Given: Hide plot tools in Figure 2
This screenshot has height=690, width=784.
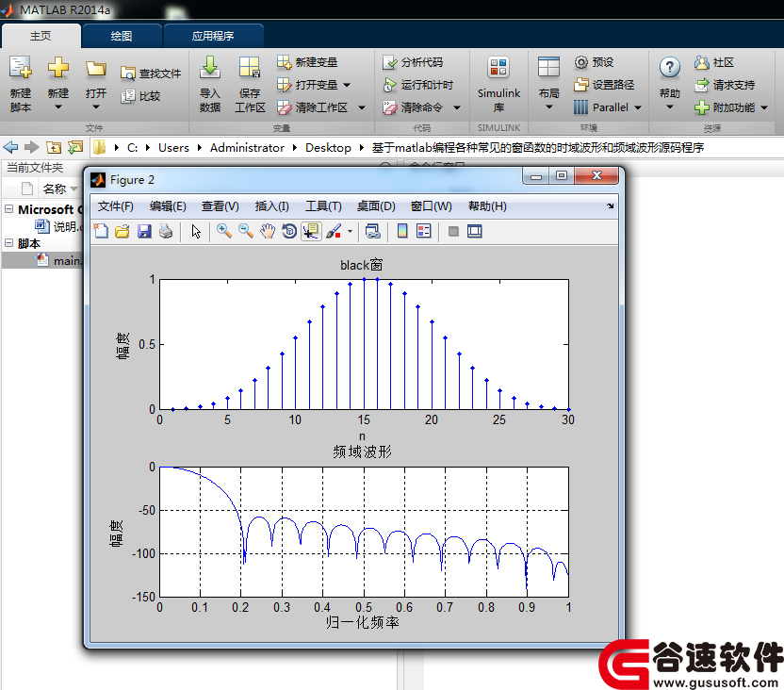Looking at the screenshot, I should pos(453,231).
